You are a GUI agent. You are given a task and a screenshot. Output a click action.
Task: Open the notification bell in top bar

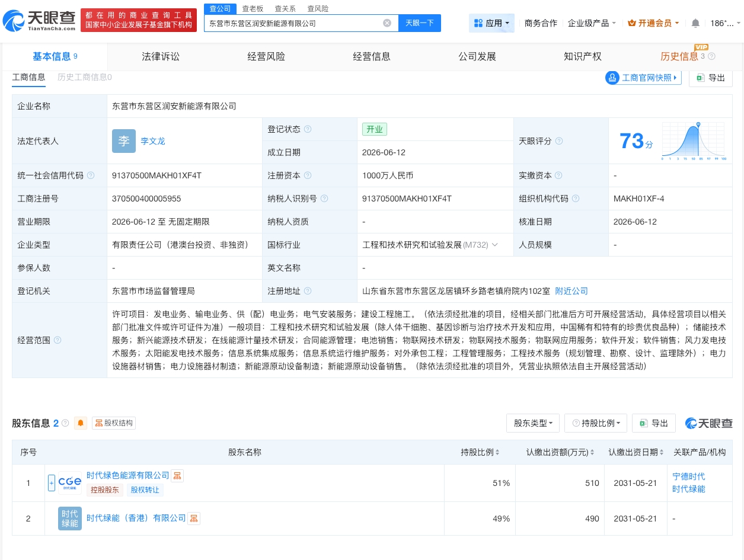pyautogui.click(x=695, y=23)
